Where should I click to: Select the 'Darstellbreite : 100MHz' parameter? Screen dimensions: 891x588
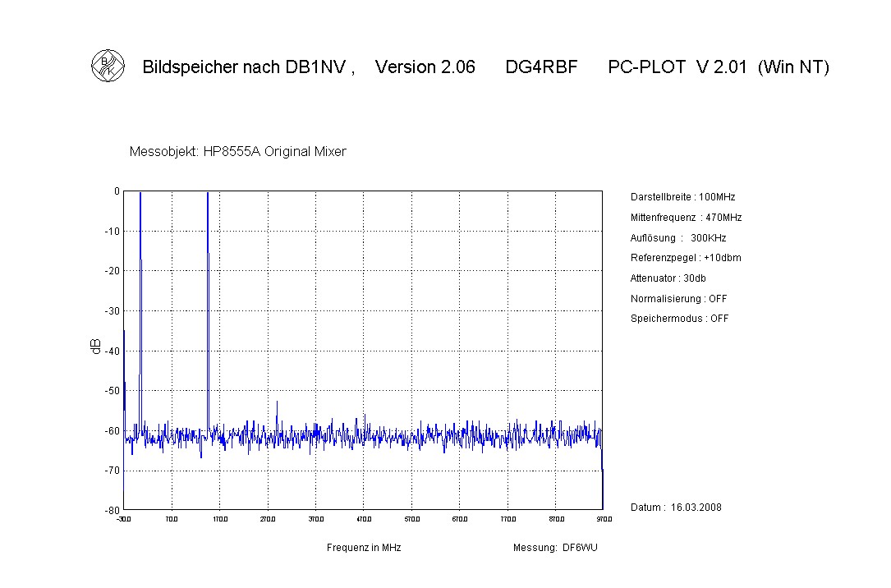682,197
